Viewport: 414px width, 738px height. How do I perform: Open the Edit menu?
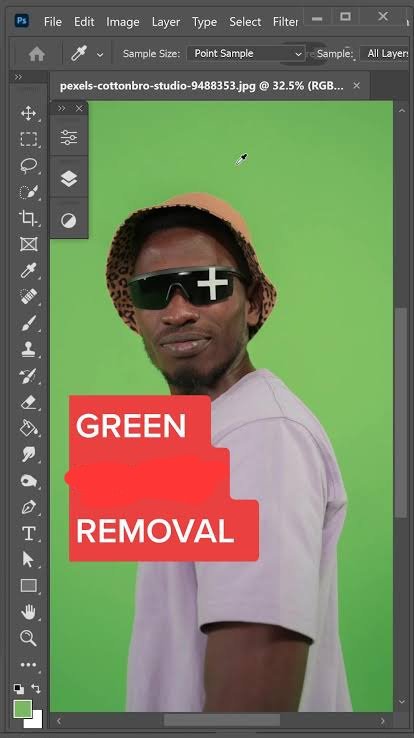coord(84,22)
